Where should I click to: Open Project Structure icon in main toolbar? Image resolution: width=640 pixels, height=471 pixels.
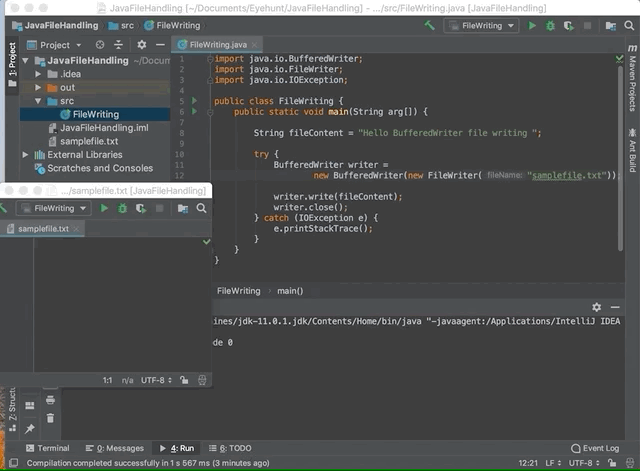[x=611, y=26]
